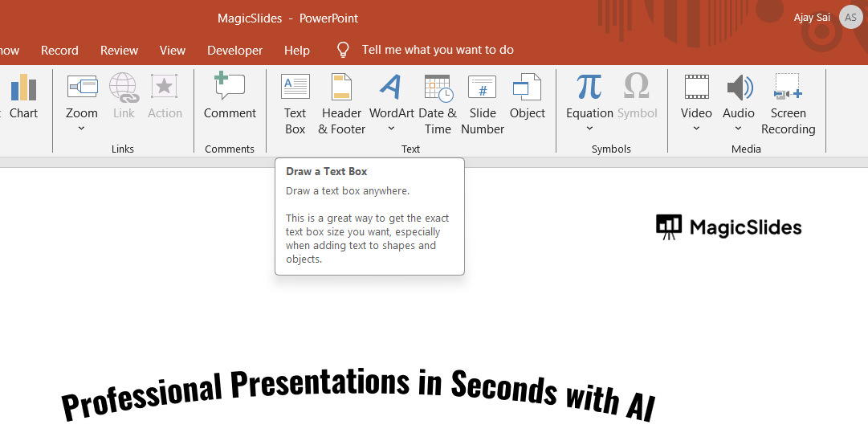Switch to the Review tab
The image size is (868, 437).
(x=119, y=51)
